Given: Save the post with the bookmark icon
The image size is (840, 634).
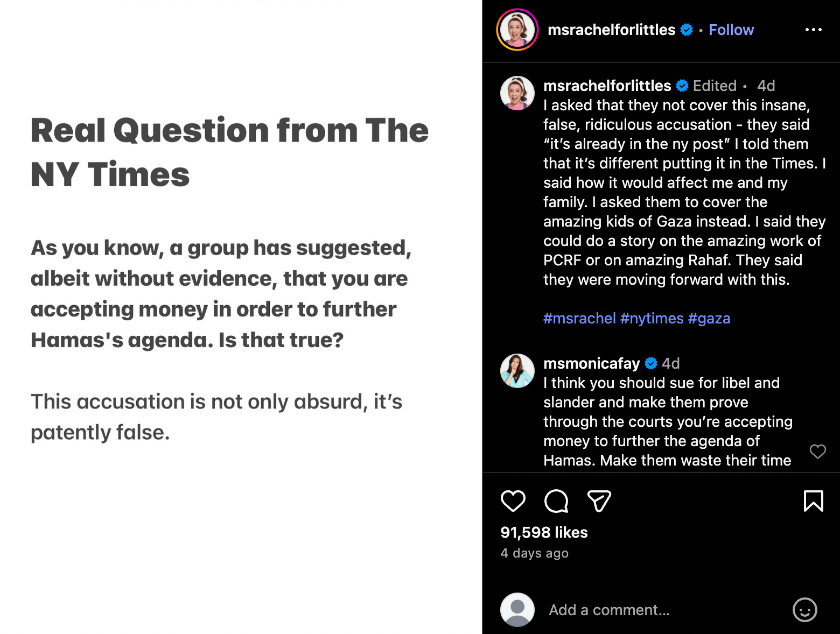Looking at the screenshot, I should pyautogui.click(x=814, y=501).
